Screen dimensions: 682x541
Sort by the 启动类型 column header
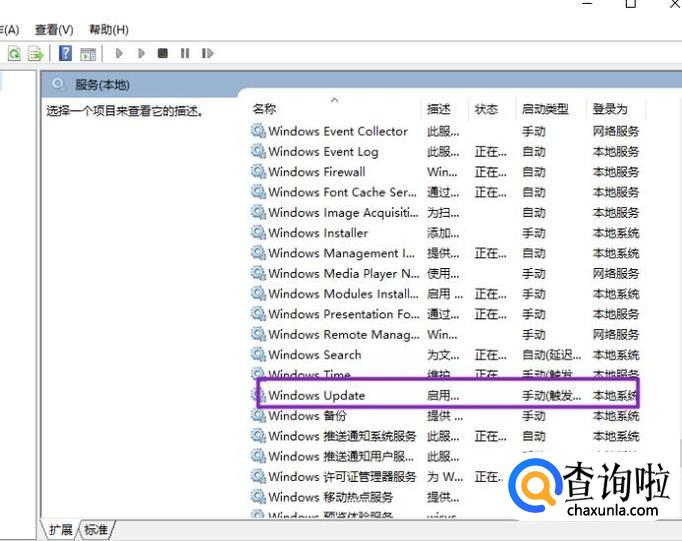[x=544, y=109]
